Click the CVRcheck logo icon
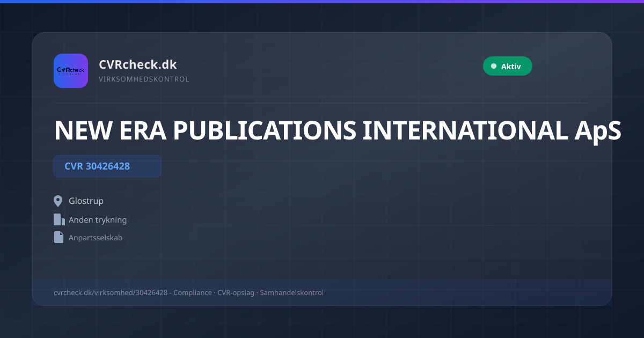644x338 pixels. pos(71,71)
